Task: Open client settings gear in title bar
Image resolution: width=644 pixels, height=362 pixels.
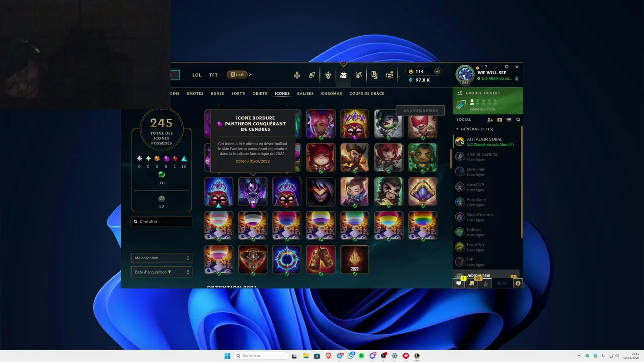Action: tap(507, 67)
